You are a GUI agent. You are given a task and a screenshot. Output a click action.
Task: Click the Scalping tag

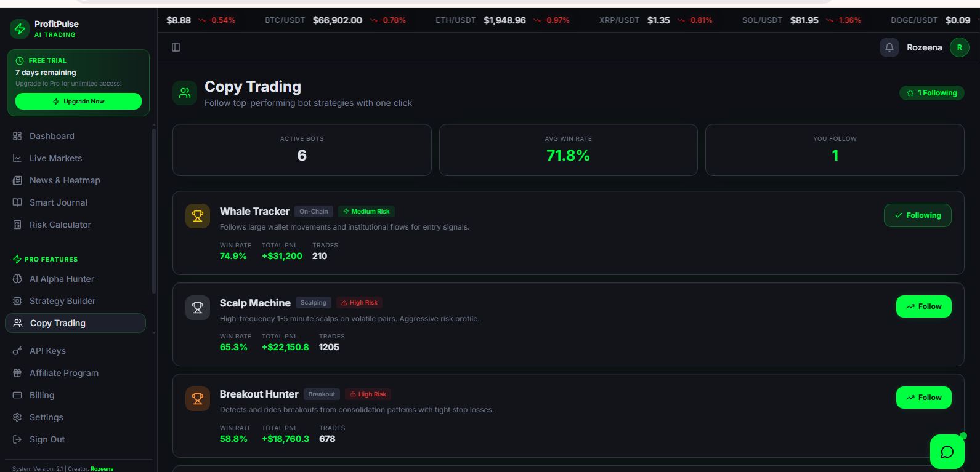[x=314, y=303]
